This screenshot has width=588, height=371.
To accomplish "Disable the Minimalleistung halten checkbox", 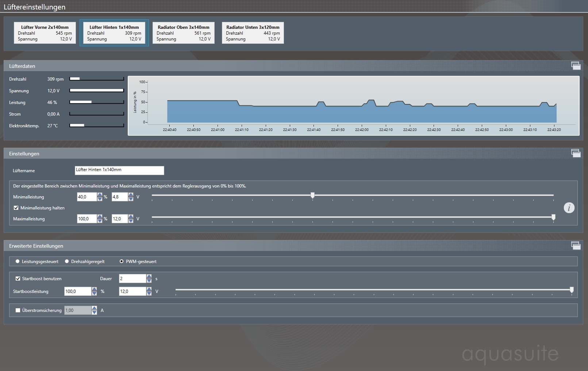I will (16, 208).
